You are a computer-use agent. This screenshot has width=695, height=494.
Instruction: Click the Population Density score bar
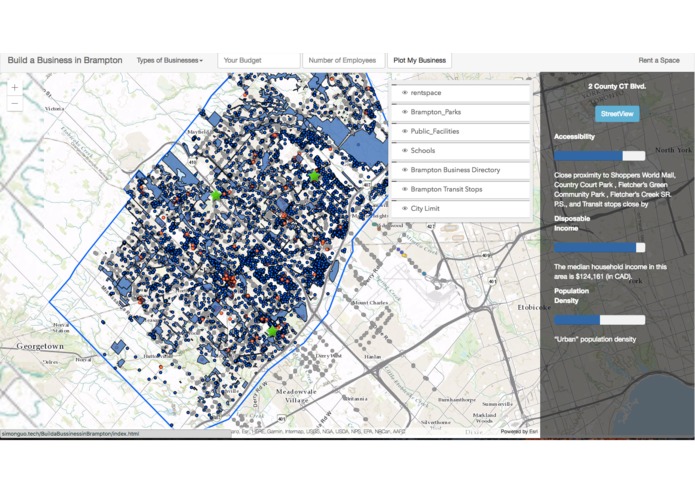click(599, 320)
